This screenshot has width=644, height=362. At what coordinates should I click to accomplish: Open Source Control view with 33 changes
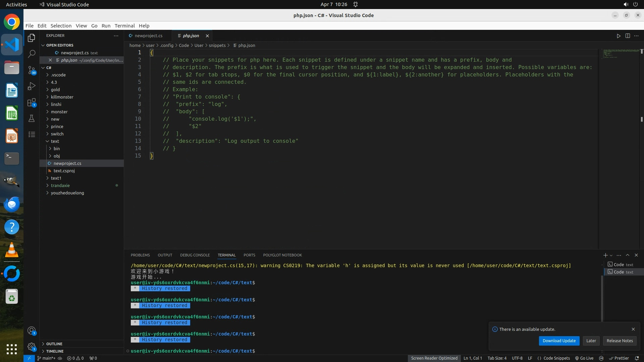pos(32,70)
